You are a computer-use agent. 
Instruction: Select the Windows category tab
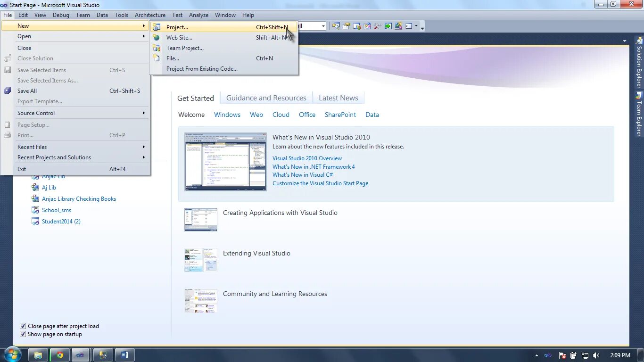point(227,115)
